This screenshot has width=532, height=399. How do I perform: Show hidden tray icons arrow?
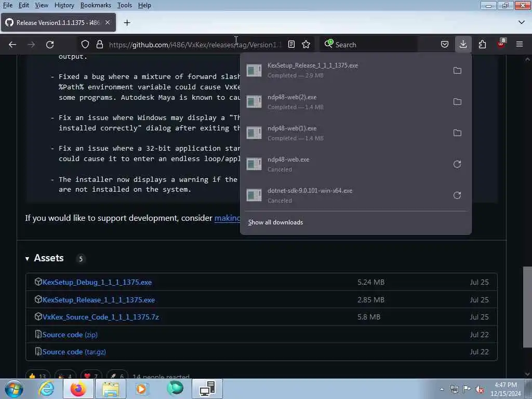pos(442,390)
